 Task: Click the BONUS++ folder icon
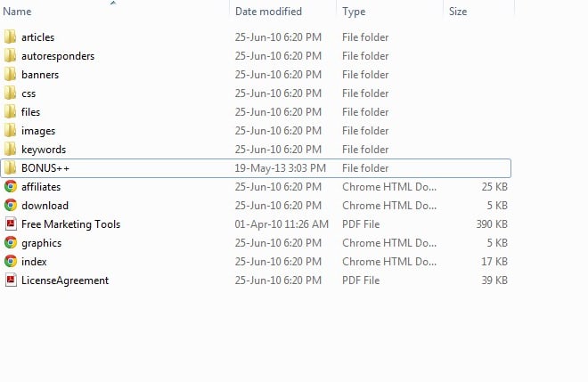pyautogui.click(x=10, y=167)
